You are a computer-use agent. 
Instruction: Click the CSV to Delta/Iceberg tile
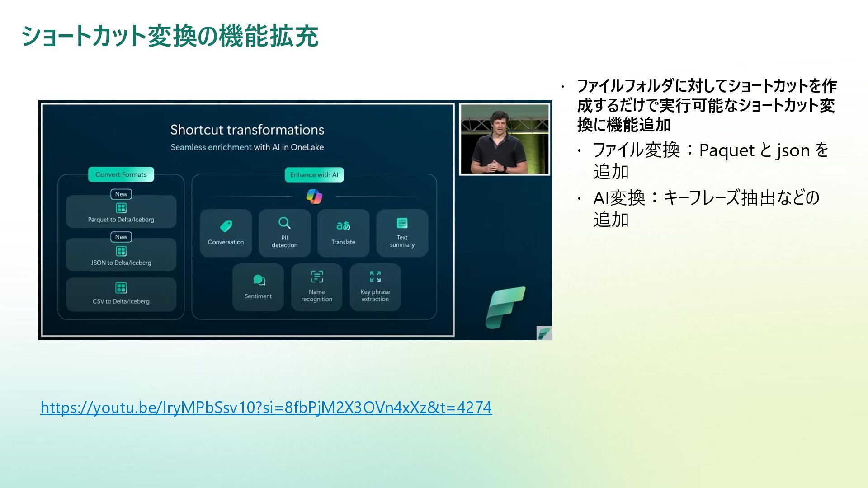pos(121,295)
